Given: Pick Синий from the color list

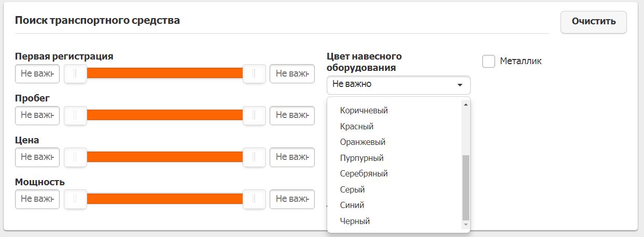Looking at the screenshot, I should (x=352, y=205).
